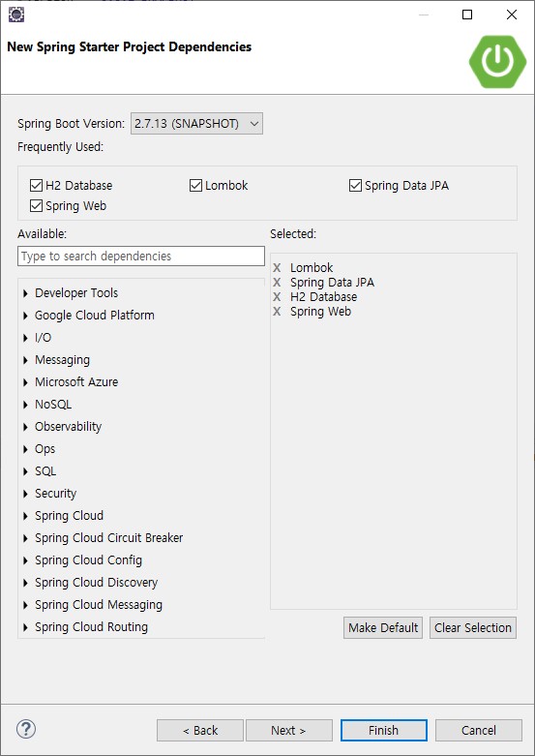Expand the Developer Tools category
The height and width of the screenshot is (756, 535).
[x=25, y=293]
